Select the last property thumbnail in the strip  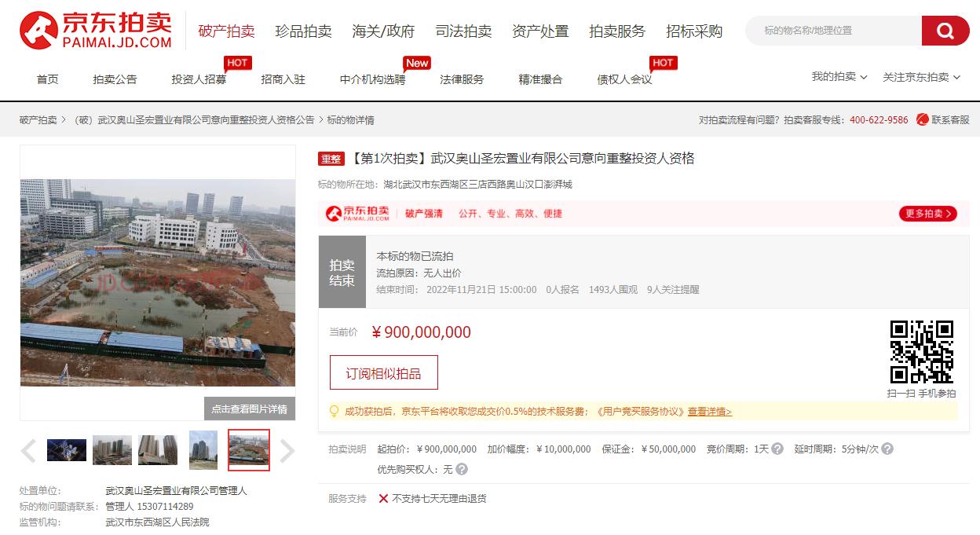coord(248,449)
